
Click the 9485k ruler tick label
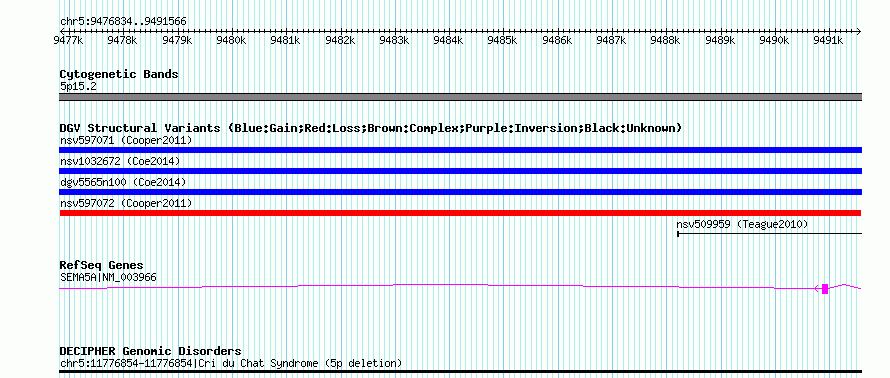click(x=503, y=41)
